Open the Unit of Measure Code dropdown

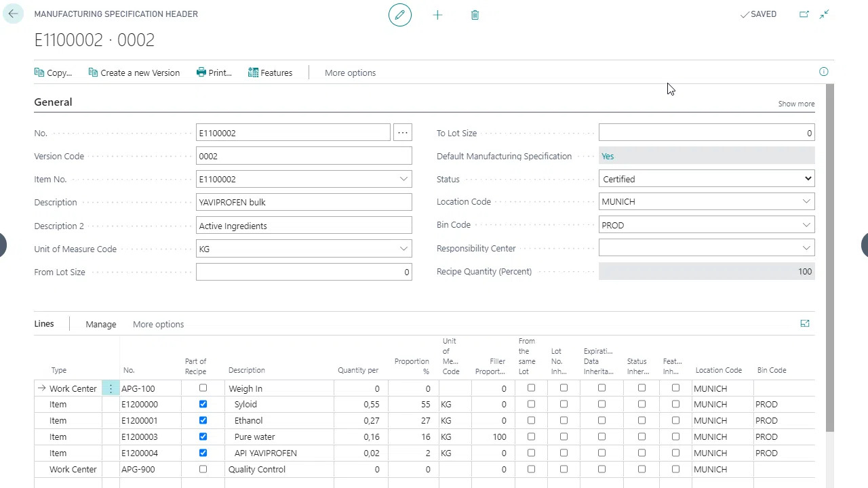(x=403, y=249)
